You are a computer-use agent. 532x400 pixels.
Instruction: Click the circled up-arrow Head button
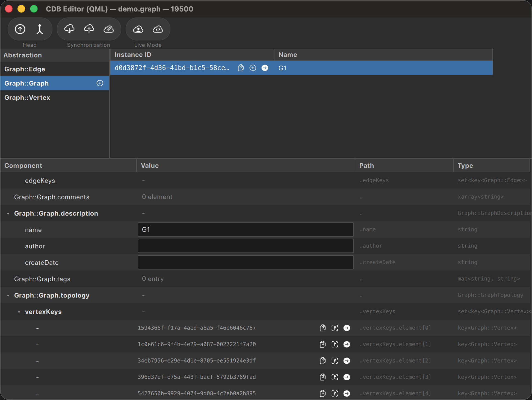[x=20, y=29]
